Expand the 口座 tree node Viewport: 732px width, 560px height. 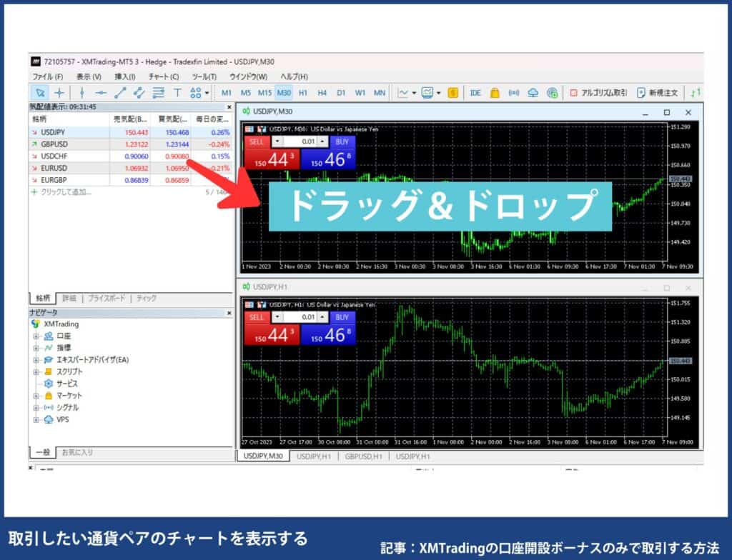coord(36,336)
